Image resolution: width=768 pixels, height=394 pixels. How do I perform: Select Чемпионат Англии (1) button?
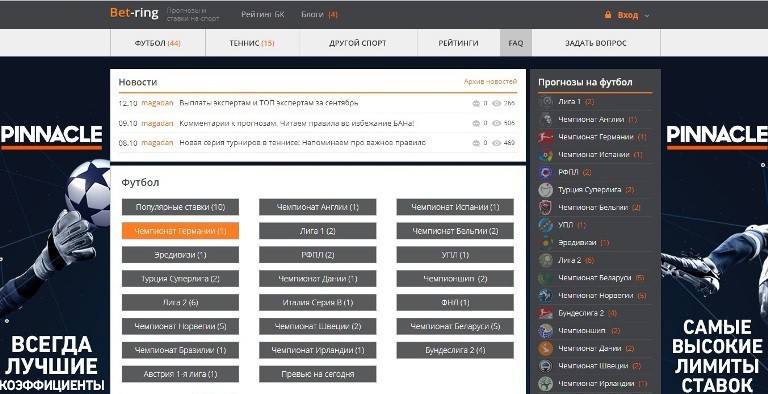[317, 207]
